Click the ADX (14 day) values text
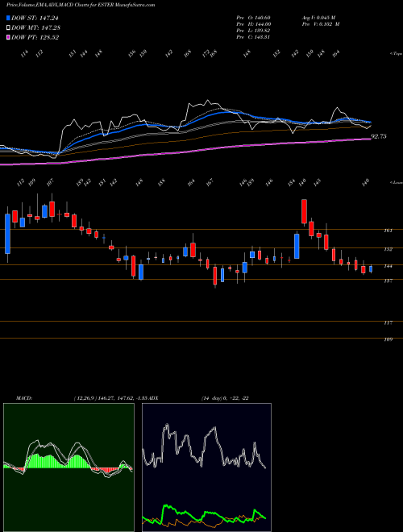Viewport: 403px width, 532px height. (x=225, y=398)
